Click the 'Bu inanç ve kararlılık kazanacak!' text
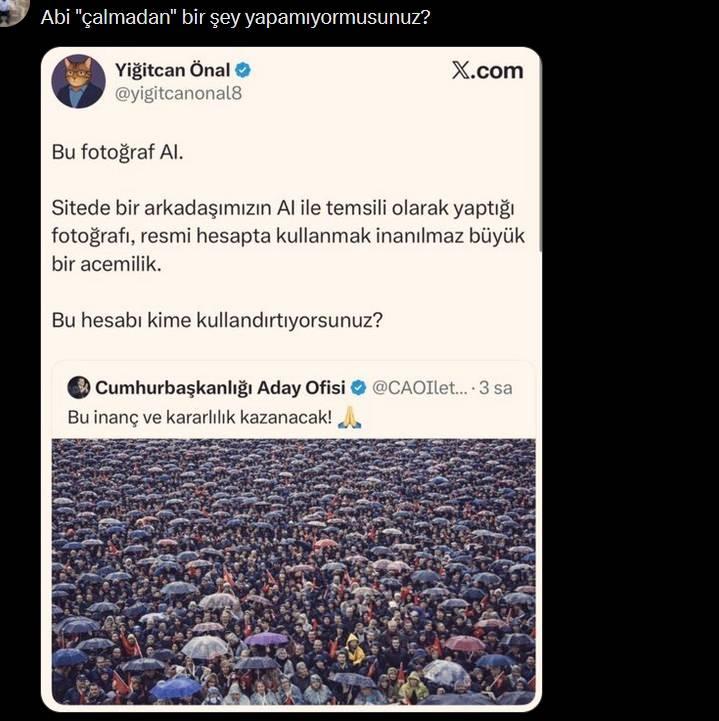The height and width of the screenshot is (721, 719). pyautogui.click(x=200, y=418)
